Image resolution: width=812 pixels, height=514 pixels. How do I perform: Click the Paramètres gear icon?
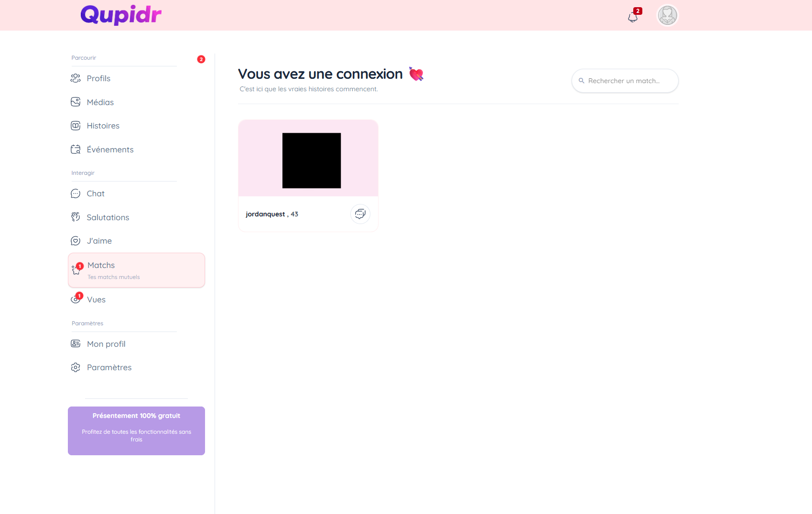(x=76, y=367)
